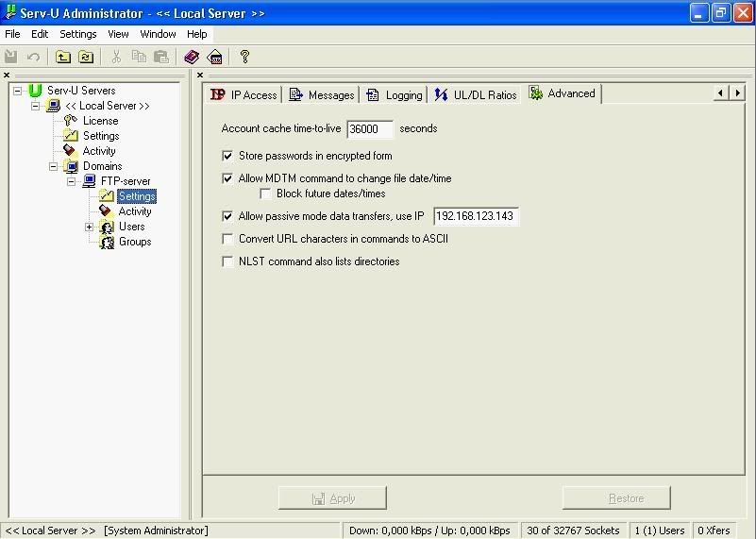Collapse the FTP-server tree node

72,181
